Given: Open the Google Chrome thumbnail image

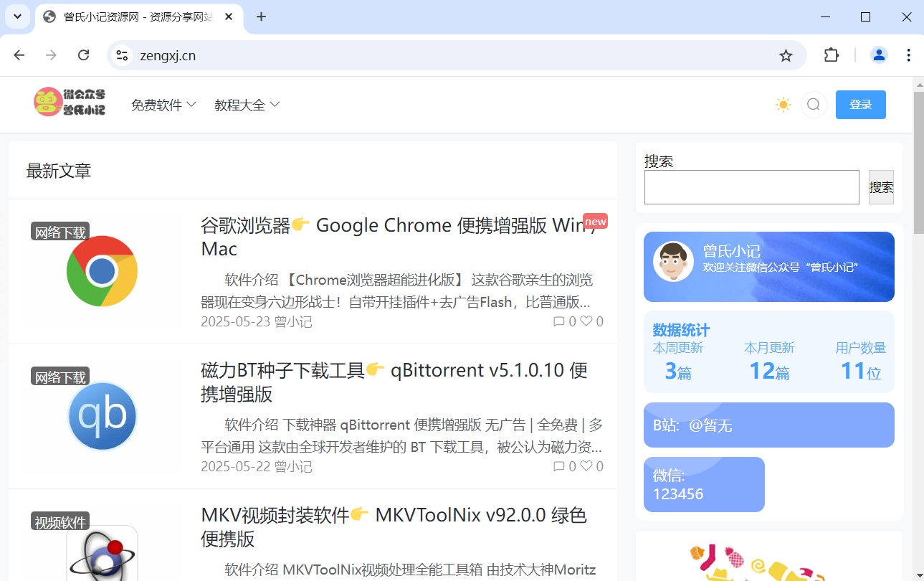Looking at the screenshot, I should pyautogui.click(x=102, y=271).
